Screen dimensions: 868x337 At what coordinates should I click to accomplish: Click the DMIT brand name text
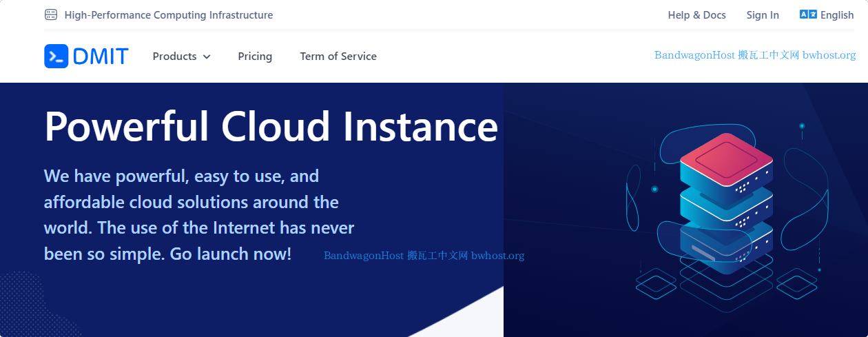click(x=101, y=57)
